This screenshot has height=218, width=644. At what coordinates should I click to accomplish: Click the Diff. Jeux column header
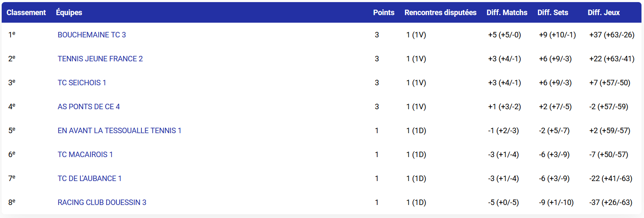point(604,13)
